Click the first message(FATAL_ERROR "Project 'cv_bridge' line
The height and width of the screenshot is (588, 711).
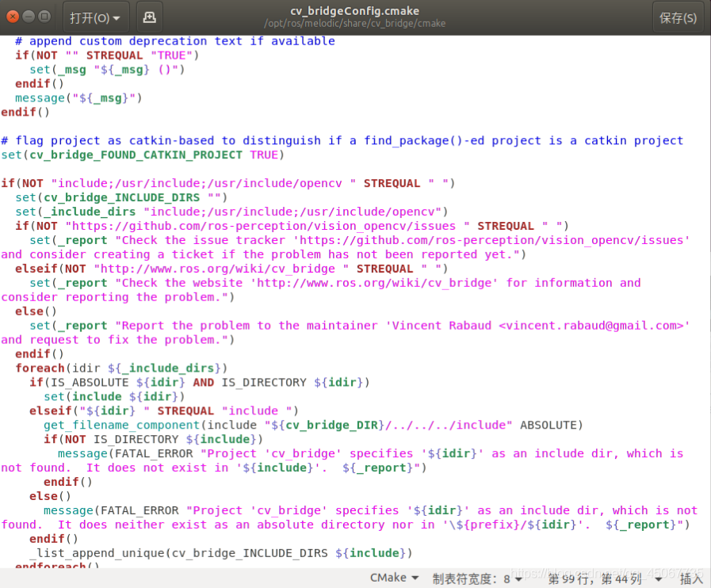[x=370, y=453]
